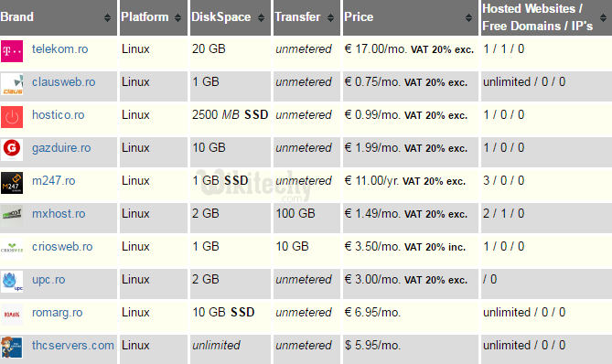Sort table by Brand column arrows
612x364 pixels.
point(107,17)
